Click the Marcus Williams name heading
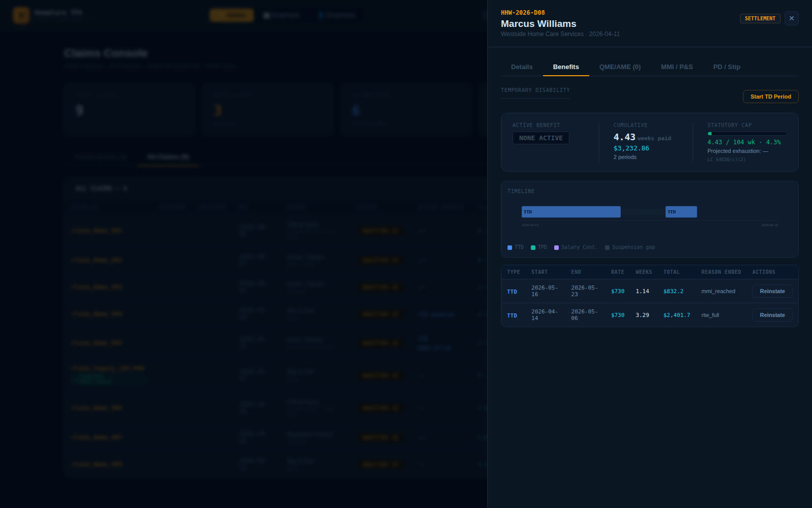Viewport: 812px width, 508px height. [x=538, y=24]
